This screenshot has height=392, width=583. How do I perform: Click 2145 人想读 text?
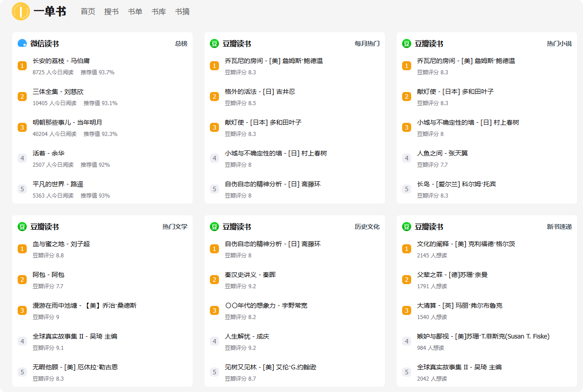[x=432, y=256]
